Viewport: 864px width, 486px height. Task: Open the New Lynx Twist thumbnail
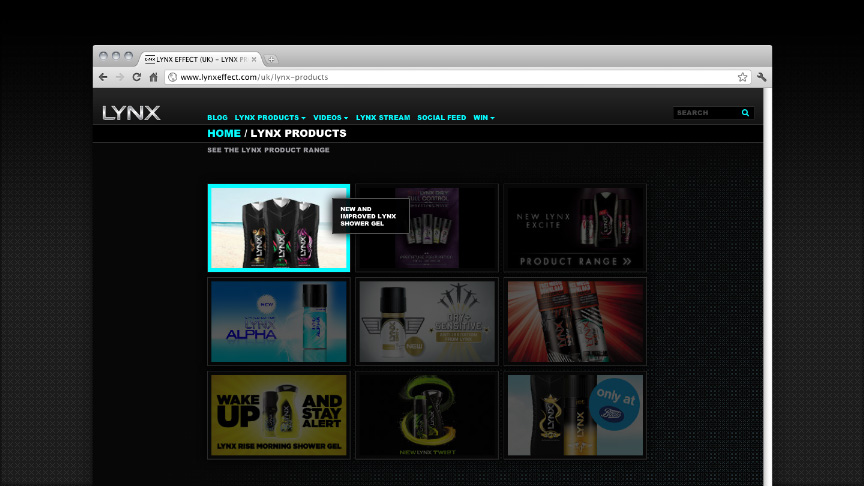click(x=427, y=415)
